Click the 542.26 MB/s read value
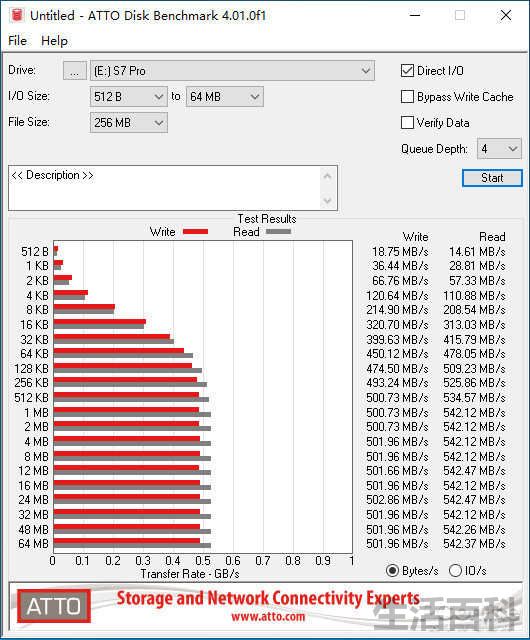This screenshot has width=530, height=640. tap(474, 529)
